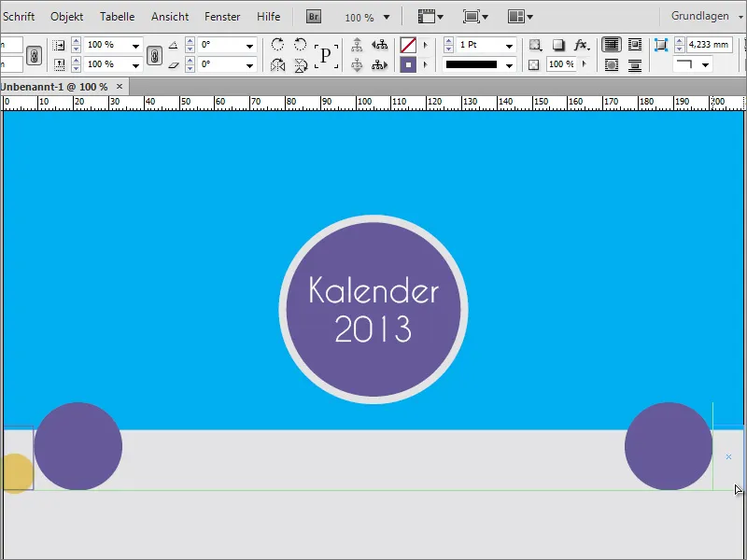747x560 pixels.
Task: Click the checkerboard opacity icon
Action: point(533,64)
